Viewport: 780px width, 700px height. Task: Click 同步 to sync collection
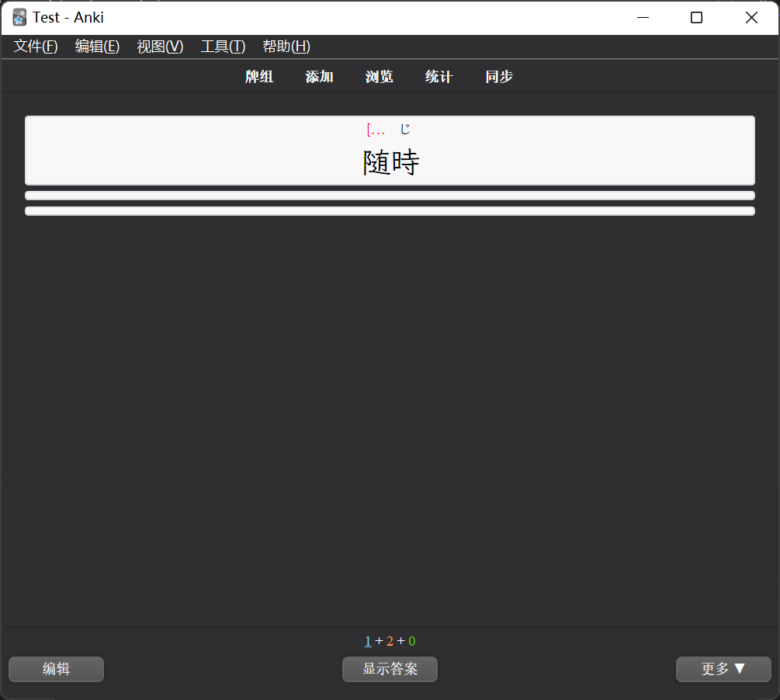point(499,77)
